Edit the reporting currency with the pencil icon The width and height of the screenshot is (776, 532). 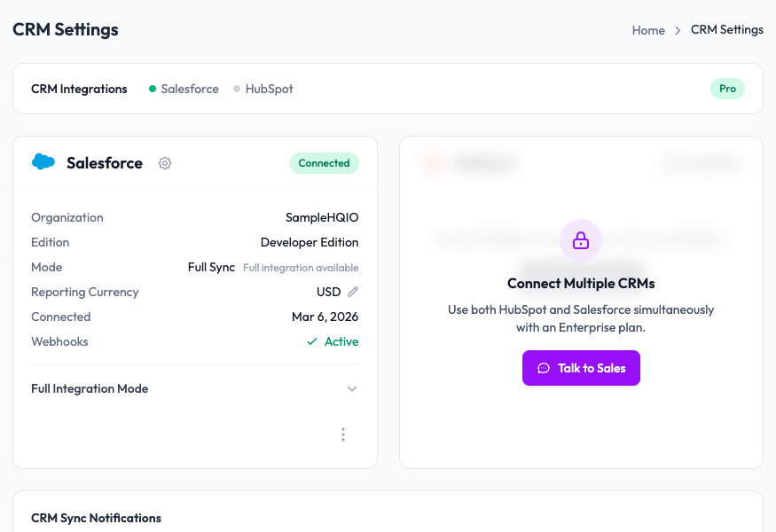tap(352, 292)
